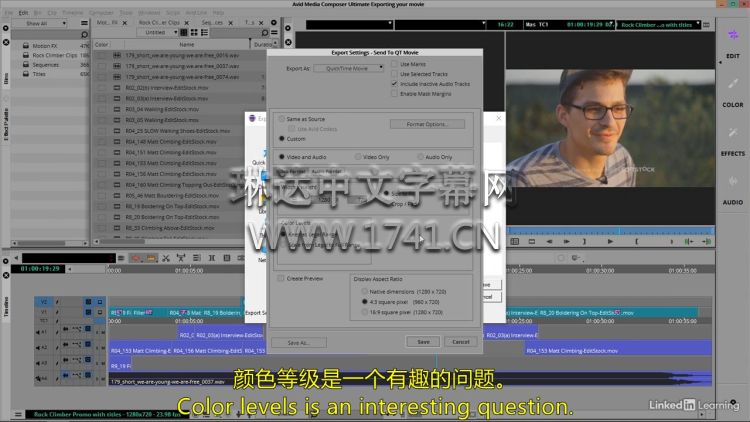Click the project panel search magnifier icon

coord(84,34)
